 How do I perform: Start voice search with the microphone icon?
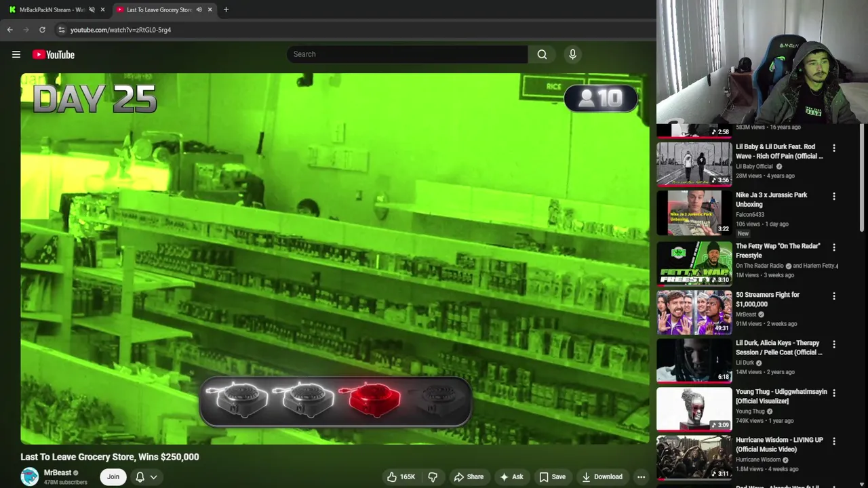point(572,54)
